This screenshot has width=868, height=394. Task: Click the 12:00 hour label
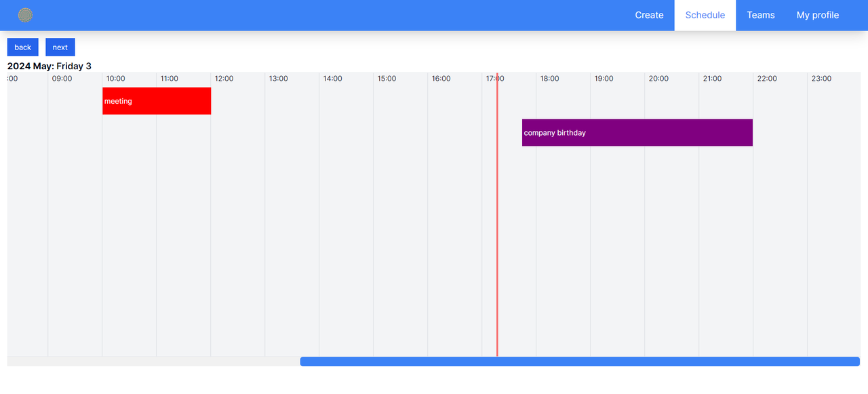point(224,79)
